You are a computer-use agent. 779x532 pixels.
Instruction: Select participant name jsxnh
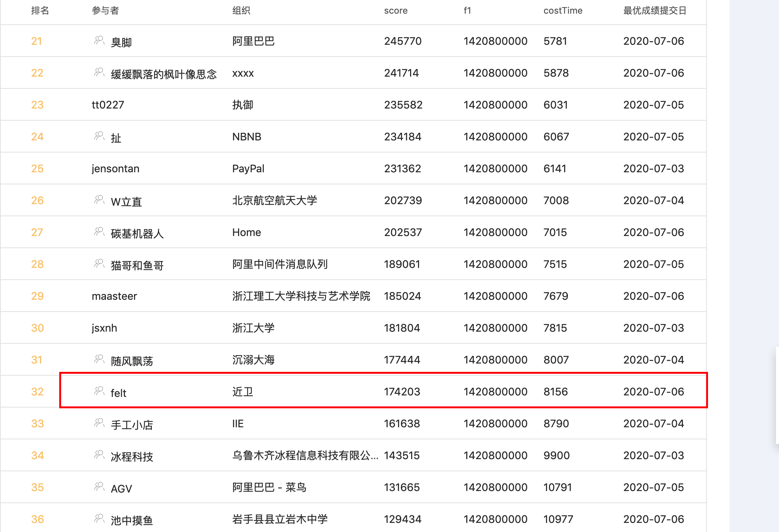pyautogui.click(x=104, y=328)
